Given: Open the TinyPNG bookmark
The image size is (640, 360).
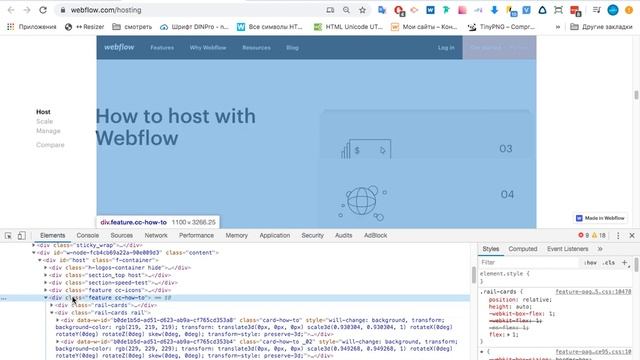Looking at the screenshot, I should tap(501, 27).
